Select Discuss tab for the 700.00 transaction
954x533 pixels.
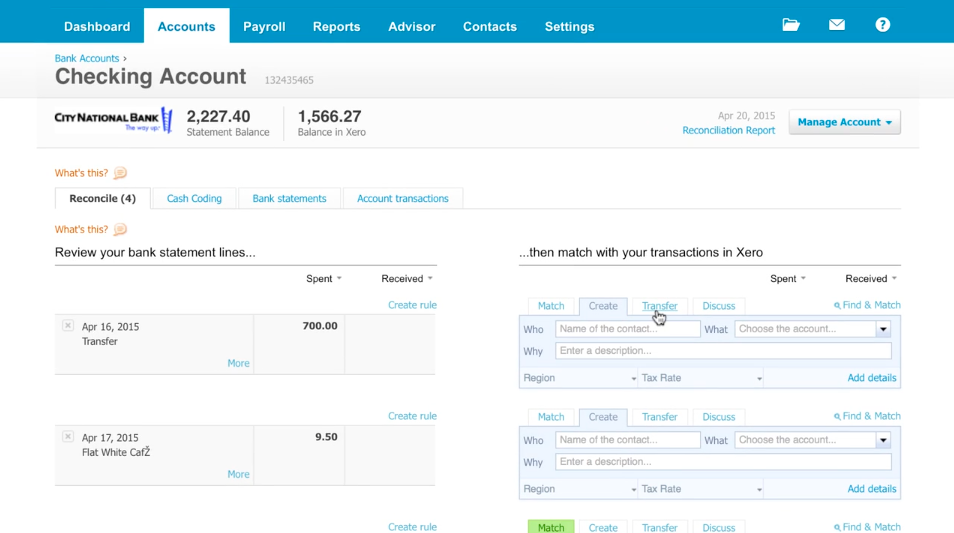pyautogui.click(x=719, y=306)
